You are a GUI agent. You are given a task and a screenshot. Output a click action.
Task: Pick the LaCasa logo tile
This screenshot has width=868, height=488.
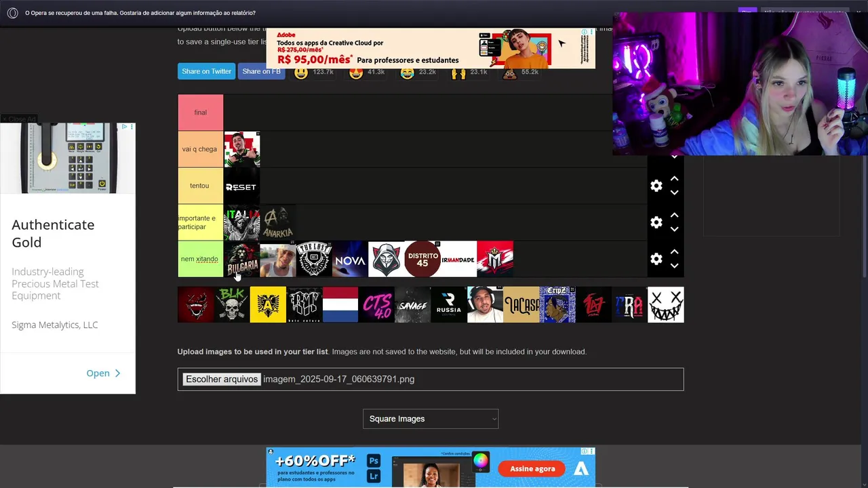[521, 304]
